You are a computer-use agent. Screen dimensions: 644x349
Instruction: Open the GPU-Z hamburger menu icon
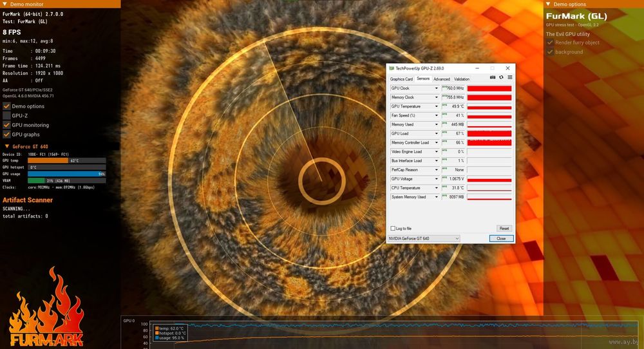click(x=509, y=78)
